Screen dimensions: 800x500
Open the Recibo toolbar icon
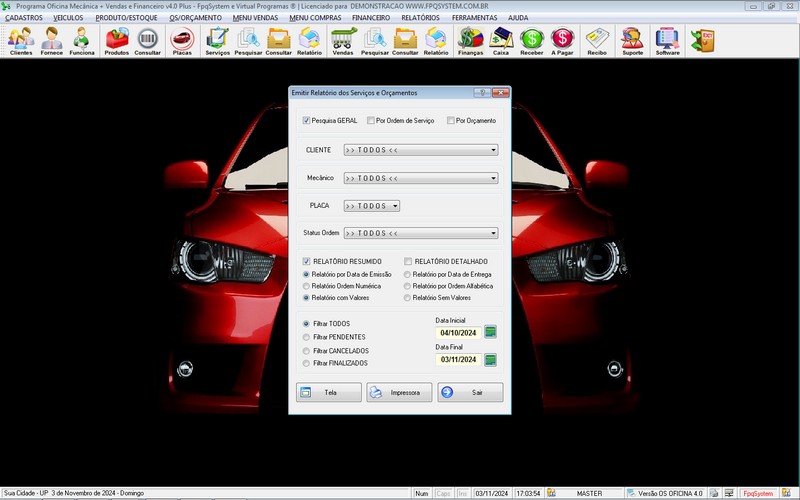(597, 40)
